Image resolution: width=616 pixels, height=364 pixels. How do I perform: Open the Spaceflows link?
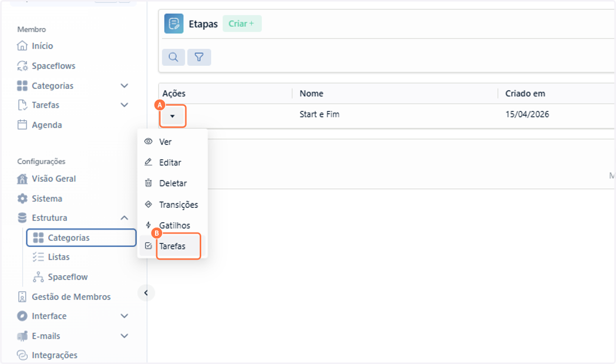[53, 66]
